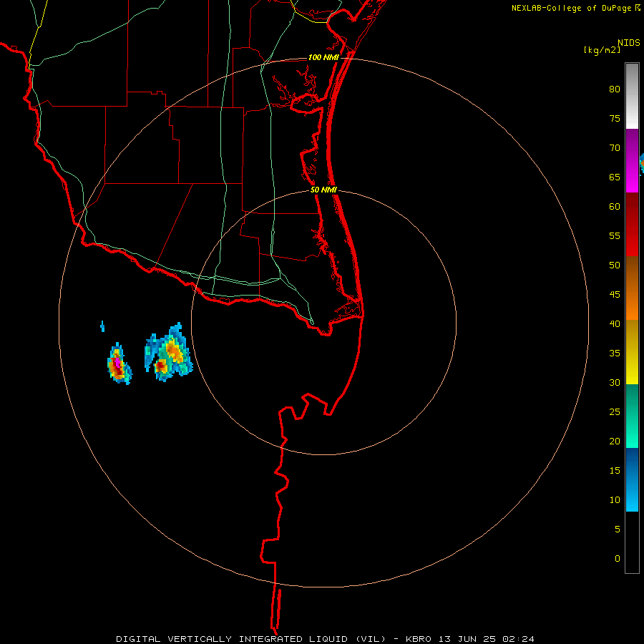Pick the blue segment of the VIL scale
644x644 pixels.
[x=632, y=479]
